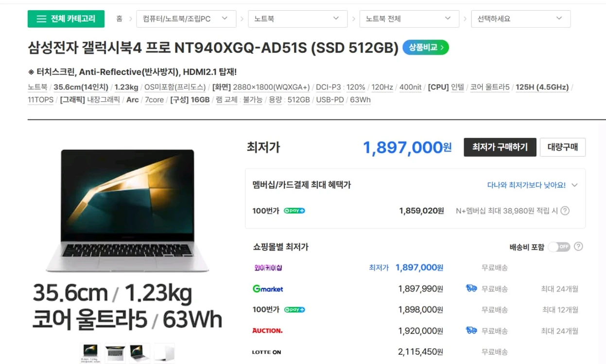Click the delivery truck icon in Gmarket row

click(x=471, y=288)
